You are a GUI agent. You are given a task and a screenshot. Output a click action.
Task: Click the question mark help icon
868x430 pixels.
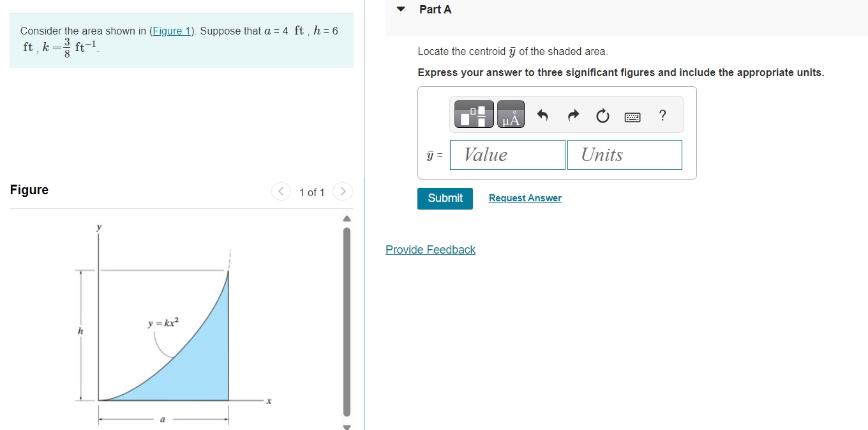pyautogui.click(x=662, y=116)
